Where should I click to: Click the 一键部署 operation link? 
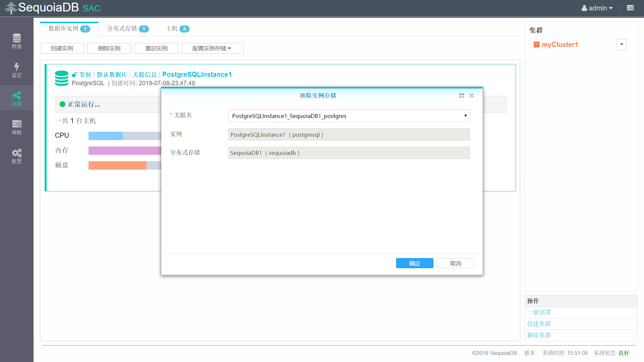[539, 312]
